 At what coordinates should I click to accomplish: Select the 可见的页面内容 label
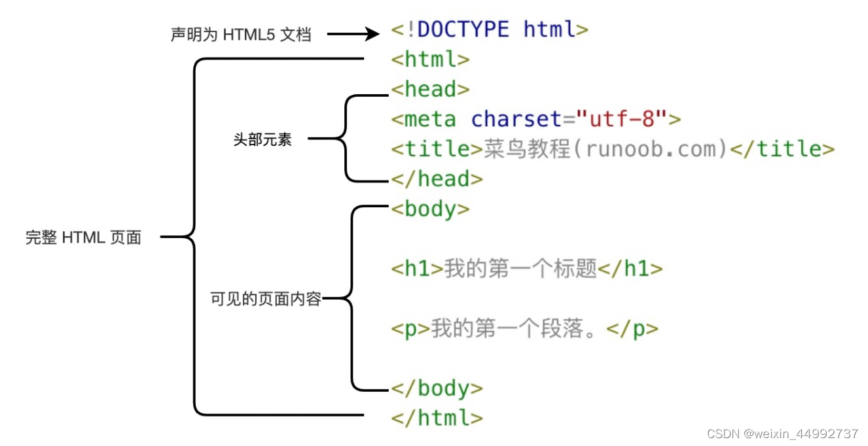[x=265, y=297]
